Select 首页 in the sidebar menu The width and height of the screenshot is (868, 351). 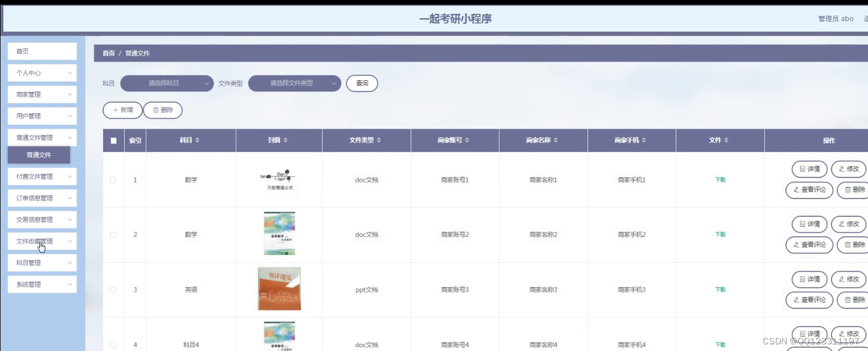coord(42,50)
